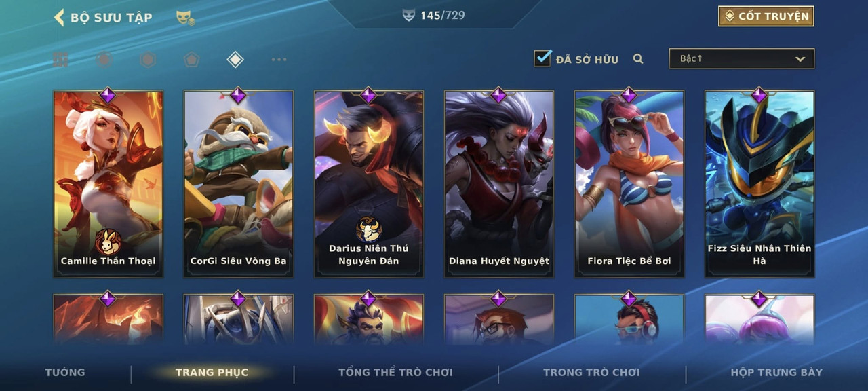
Task: Select the pentagon rarity filter icon
Action: (x=191, y=60)
